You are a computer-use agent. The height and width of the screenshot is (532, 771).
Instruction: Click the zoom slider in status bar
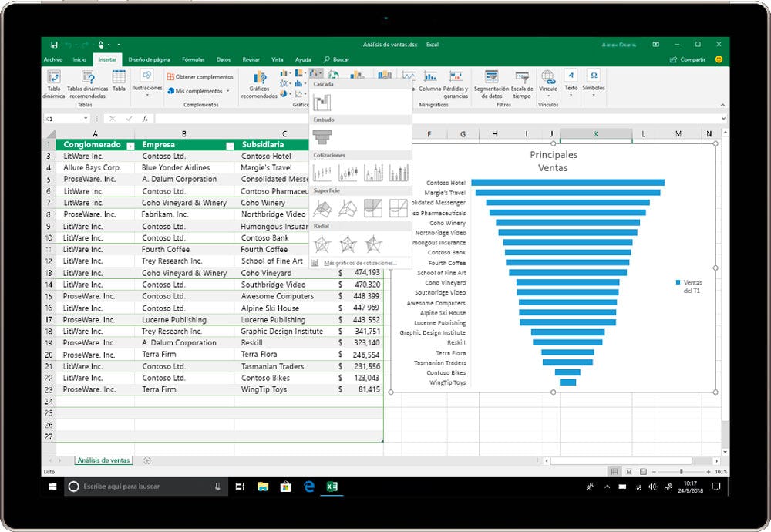click(681, 471)
